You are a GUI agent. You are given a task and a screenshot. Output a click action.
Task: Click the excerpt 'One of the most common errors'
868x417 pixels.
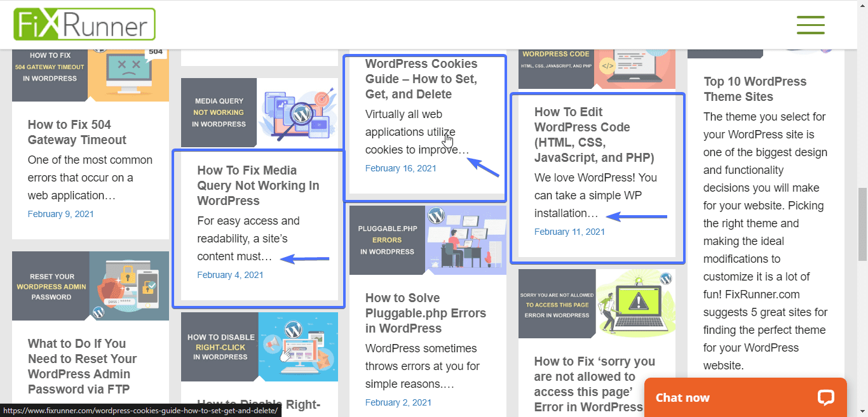pyautogui.click(x=90, y=178)
